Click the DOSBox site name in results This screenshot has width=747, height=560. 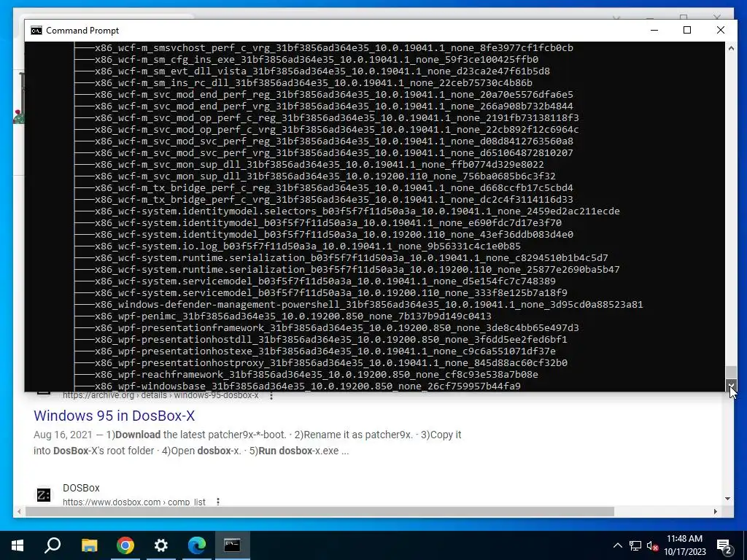tap(81, 488)
